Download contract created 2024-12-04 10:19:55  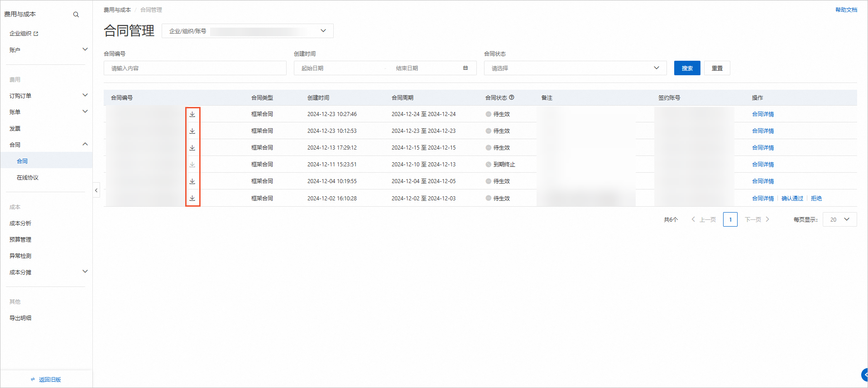point(192,181)
